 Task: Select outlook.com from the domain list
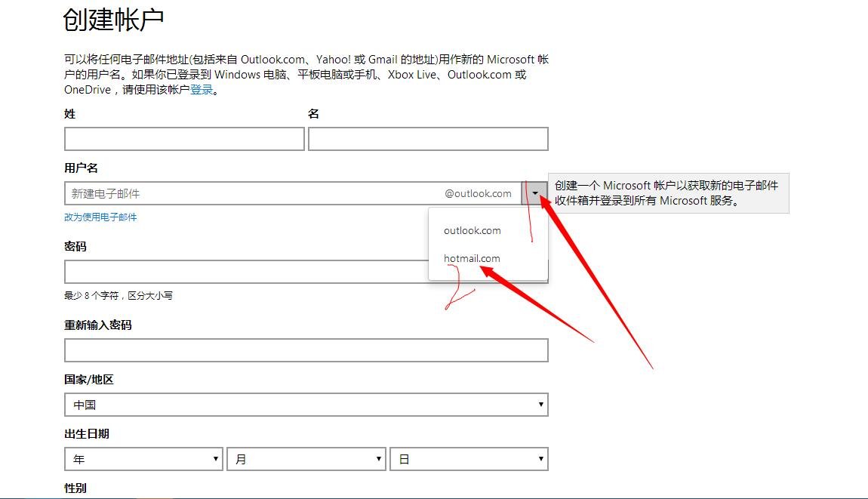point(472,230)
